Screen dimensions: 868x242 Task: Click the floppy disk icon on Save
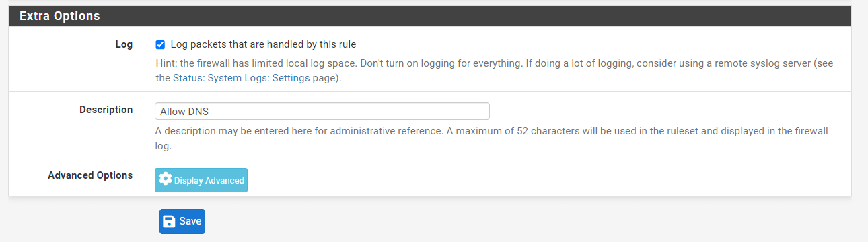click(x=170, y=221)
